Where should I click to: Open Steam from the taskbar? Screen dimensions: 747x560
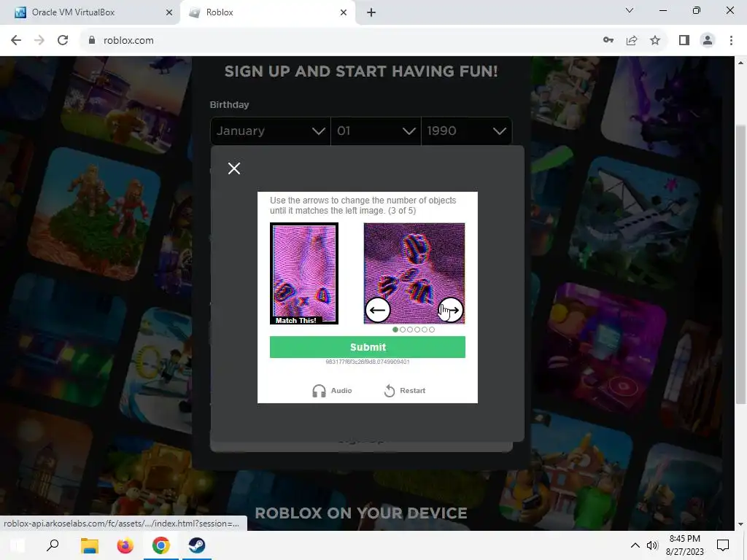click(x=197, y=545)
